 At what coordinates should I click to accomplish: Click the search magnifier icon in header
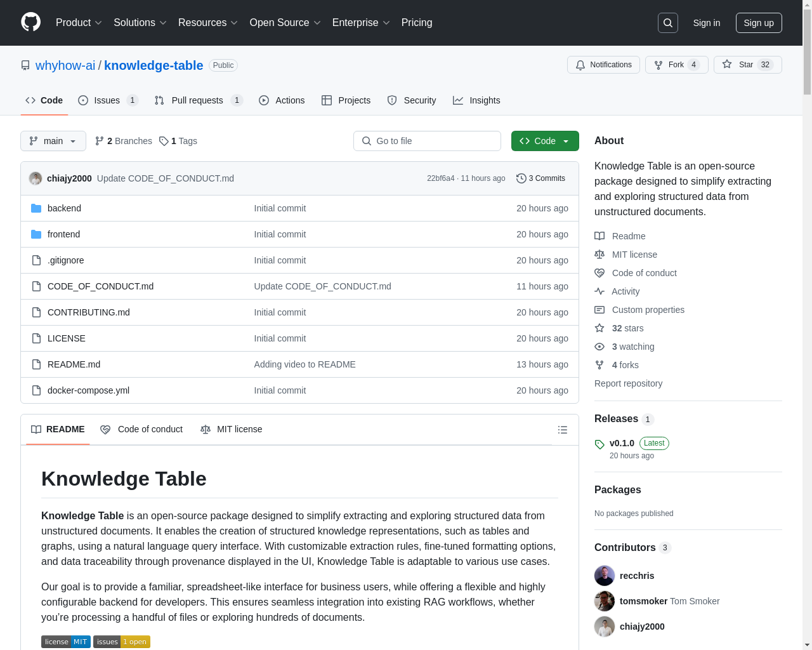click(x=668, y=23)
